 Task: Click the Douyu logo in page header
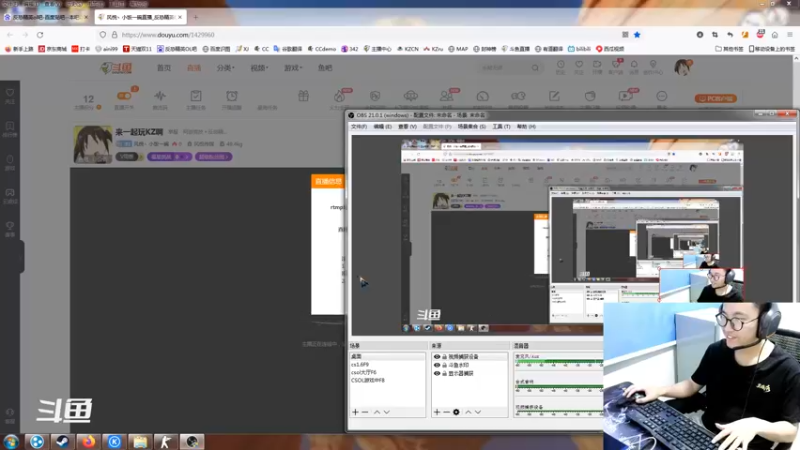tap(117, 68)
